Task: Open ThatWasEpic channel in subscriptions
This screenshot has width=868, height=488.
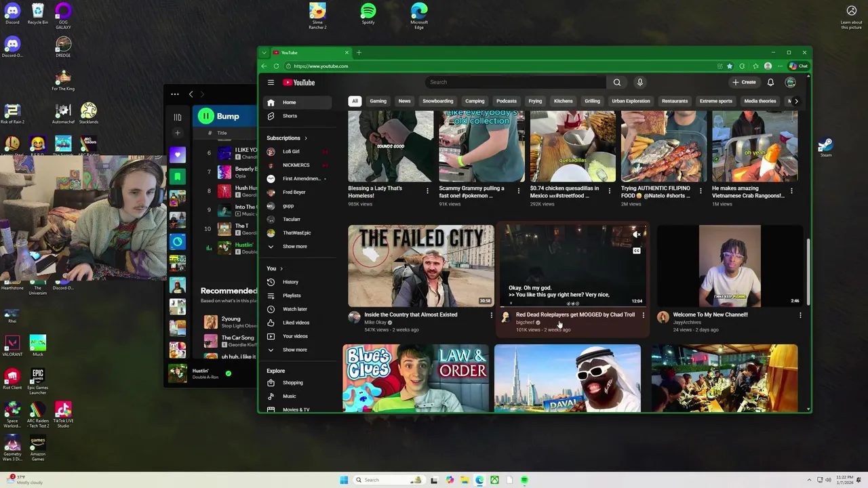Action: click(297, 233)
